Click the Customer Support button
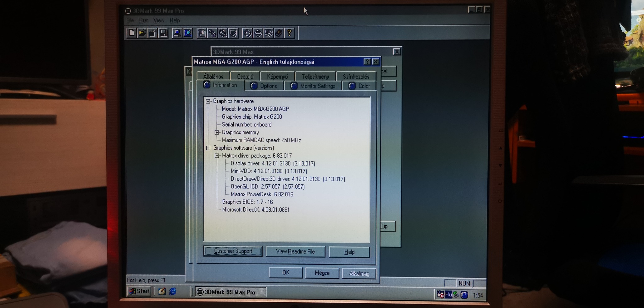 tap(233, 251)
